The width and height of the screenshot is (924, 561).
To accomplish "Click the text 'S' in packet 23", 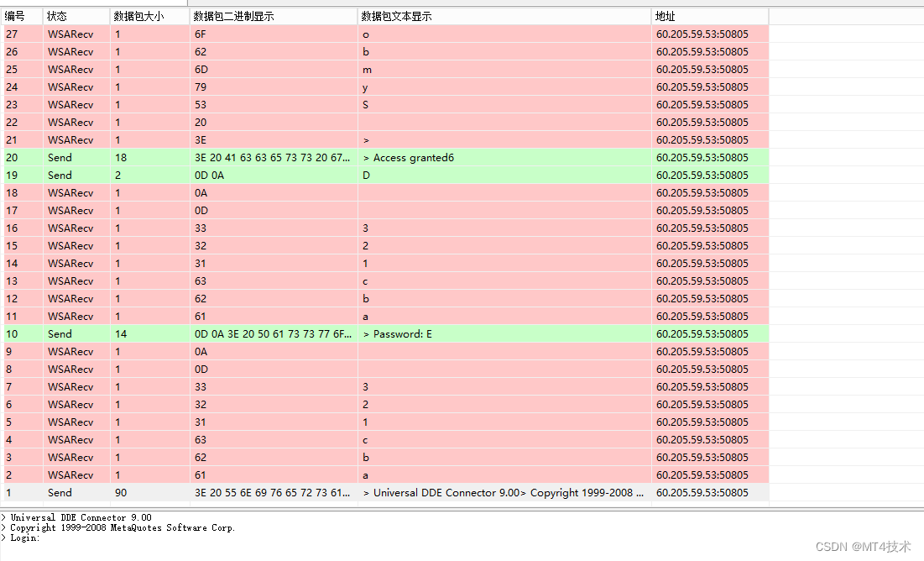I will click(366, 105).
